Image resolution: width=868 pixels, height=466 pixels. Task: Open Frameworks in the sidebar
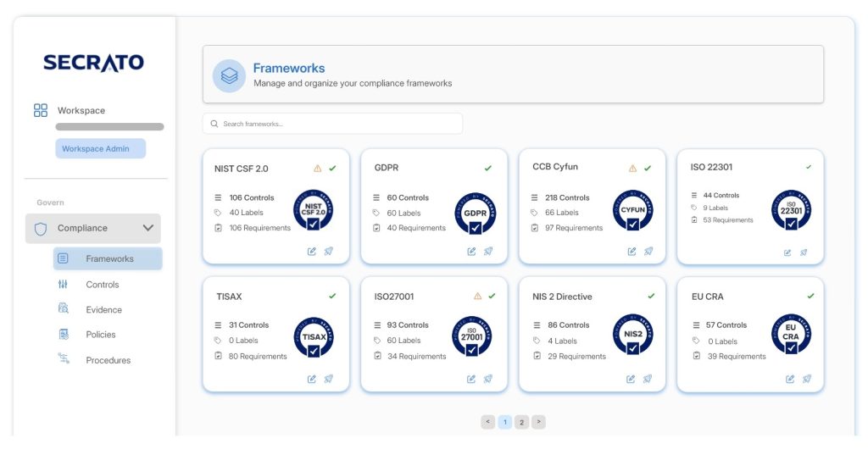click(x=108, y=258)
